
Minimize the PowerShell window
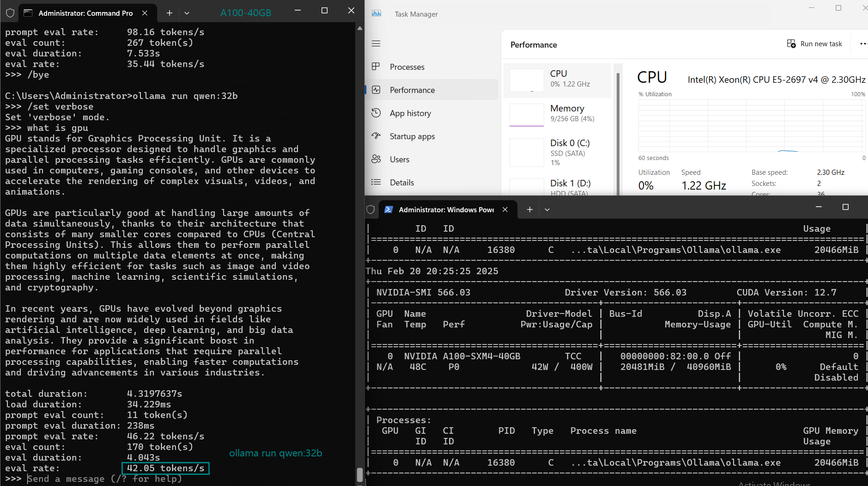pos(819,207)
